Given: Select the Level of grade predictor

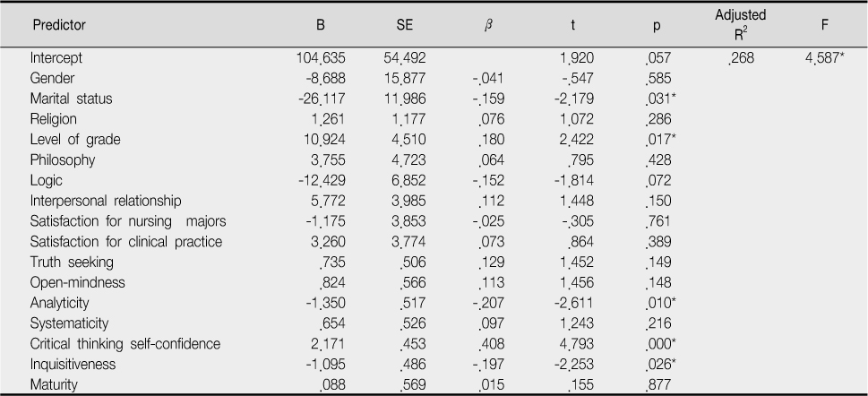Looking at the screenshot, I should click(x=75, y=140).
